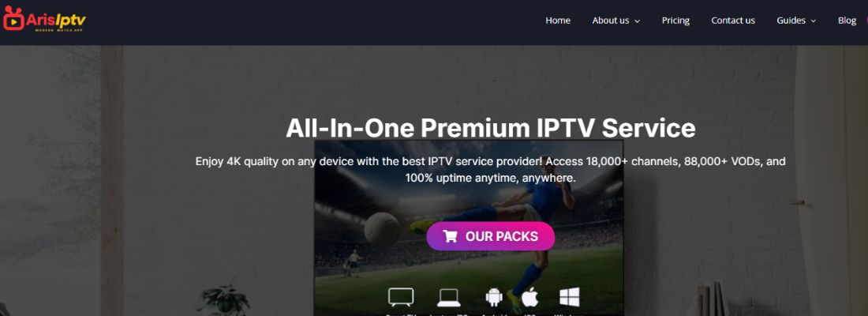Click the All-In-One Premium IPTV Service heading

pos(491,128)
